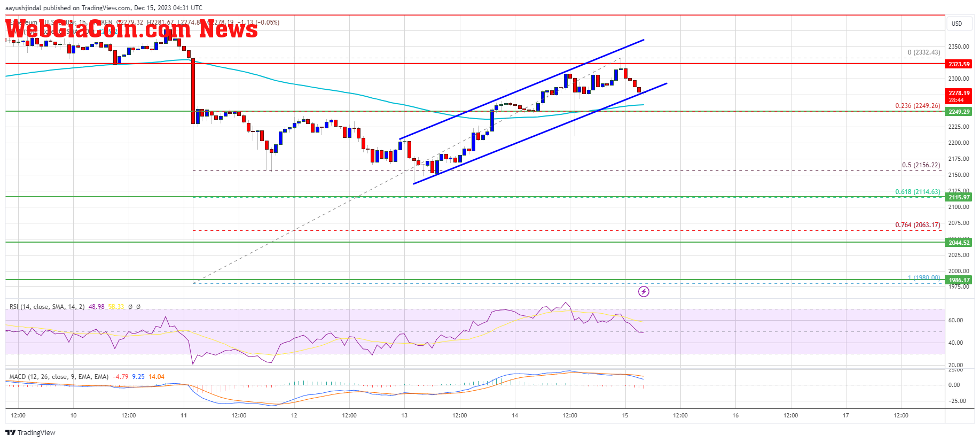Select the green 2115.97 price label

[x=959, y=197]
